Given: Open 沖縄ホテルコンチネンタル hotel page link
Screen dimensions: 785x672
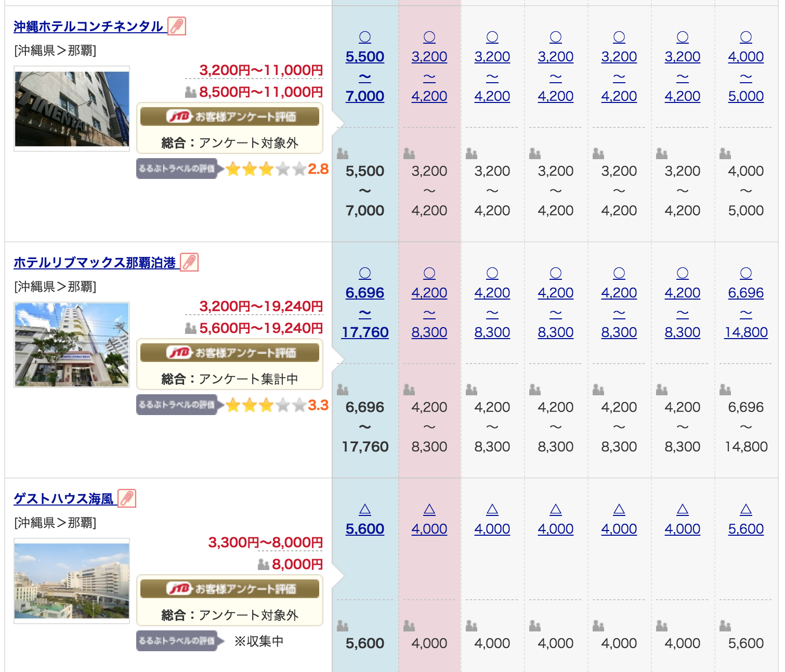Looking at the screenshot, I should point(88,27).
